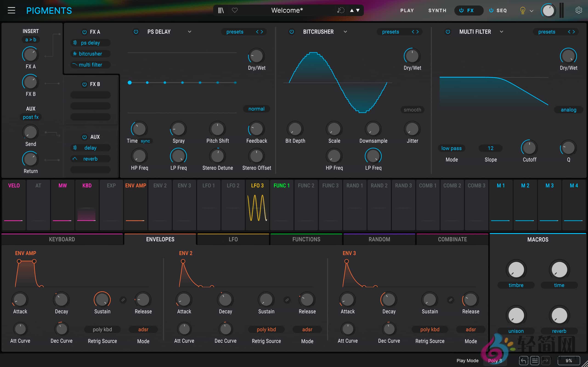Select reverb in the AUX chain

tap(90, 158)
